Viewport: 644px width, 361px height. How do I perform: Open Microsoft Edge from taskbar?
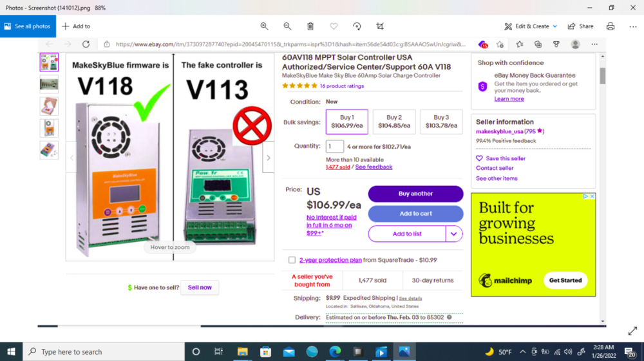[x=335, y=352]
